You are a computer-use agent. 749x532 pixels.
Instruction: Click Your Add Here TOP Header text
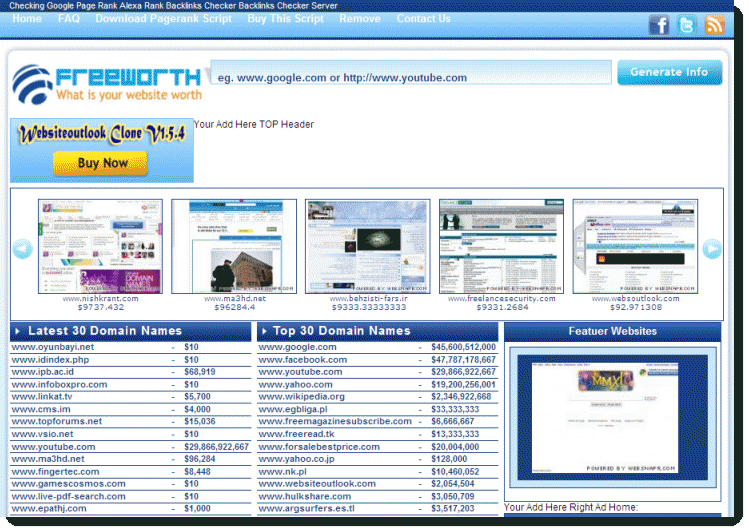pos(254,125)
